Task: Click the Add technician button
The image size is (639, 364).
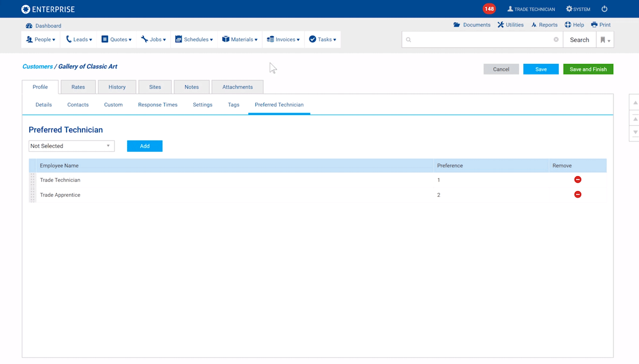Action: coord(145,146)
